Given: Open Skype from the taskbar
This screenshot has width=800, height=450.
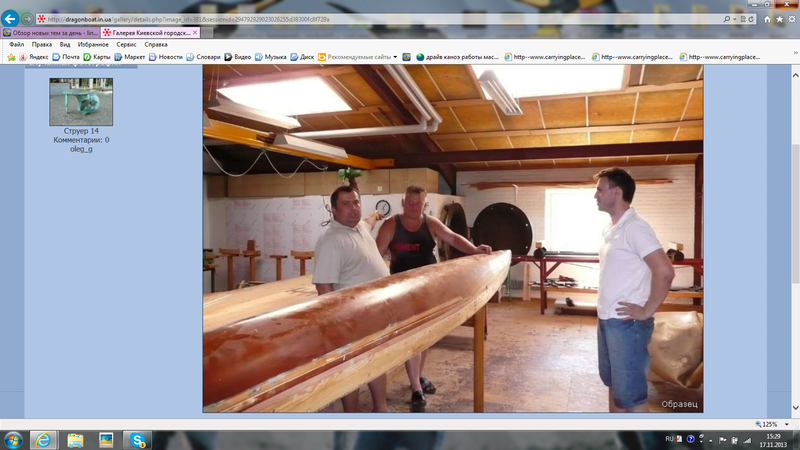Looking at the screenshot, I should [x=137, y=440].
